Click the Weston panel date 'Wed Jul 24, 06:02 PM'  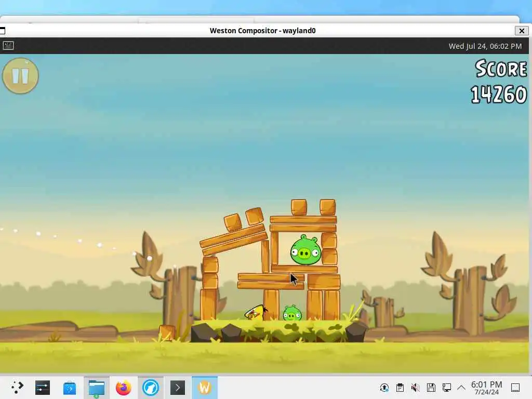click(x=485, y=46)
